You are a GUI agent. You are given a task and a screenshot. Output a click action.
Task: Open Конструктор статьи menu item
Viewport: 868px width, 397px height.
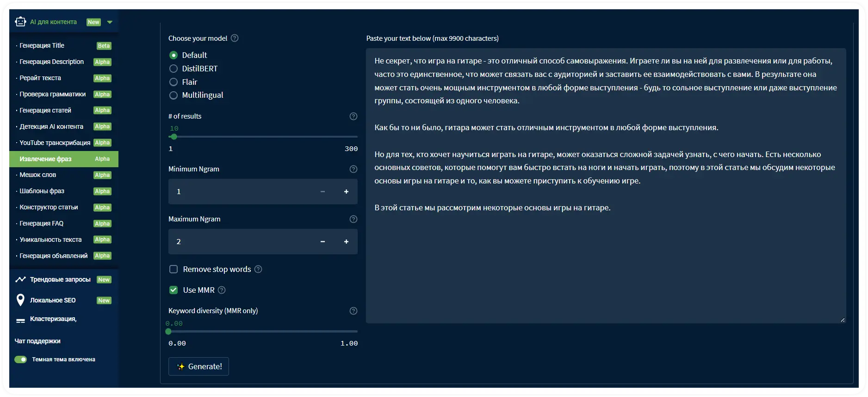point(64,207)
